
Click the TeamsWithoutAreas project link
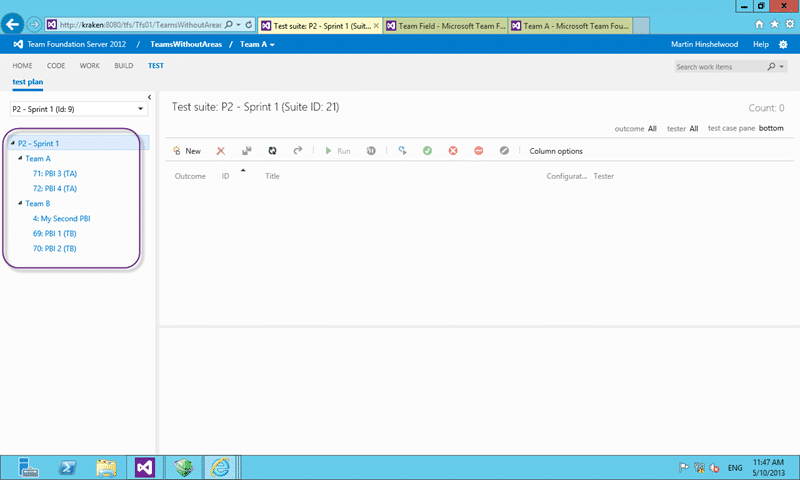point(186,44)
